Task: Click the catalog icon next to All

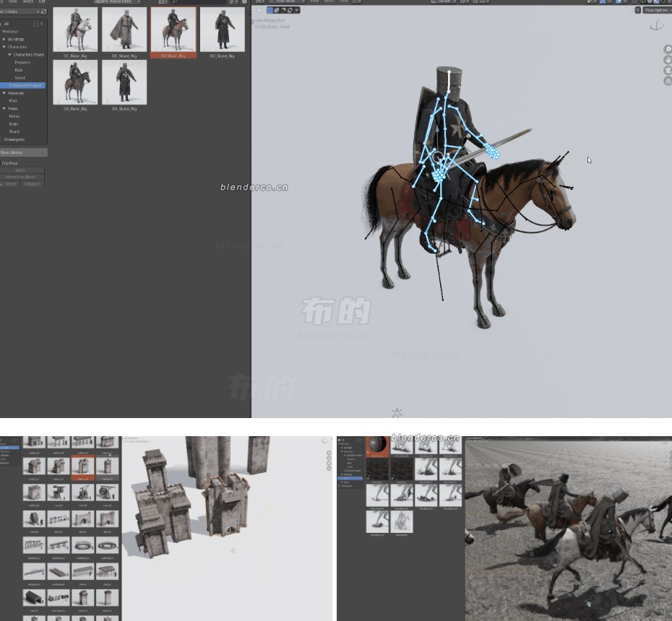Action: tap(36, 24)
